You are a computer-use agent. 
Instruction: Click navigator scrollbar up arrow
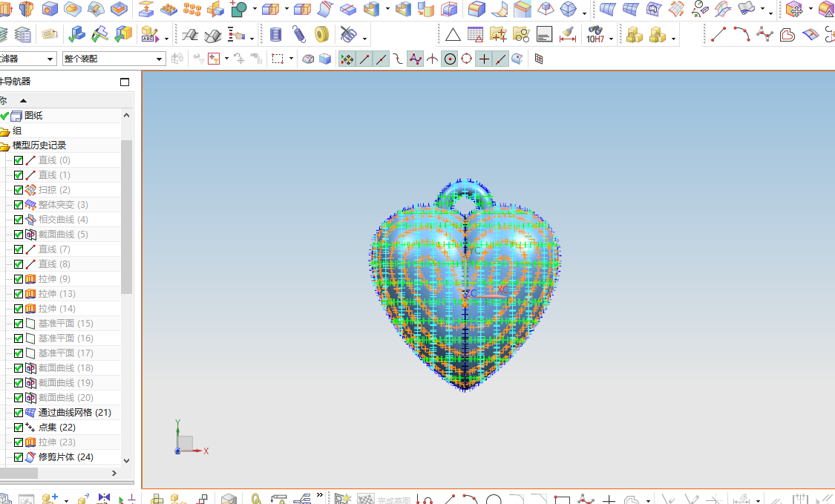click(x=126, y=115)
